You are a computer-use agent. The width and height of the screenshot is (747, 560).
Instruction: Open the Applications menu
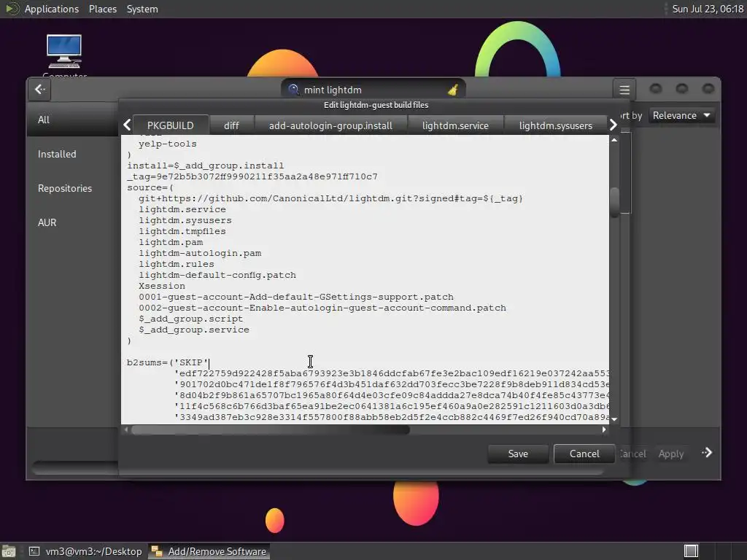pyautogui.click(x=52, y=9)
